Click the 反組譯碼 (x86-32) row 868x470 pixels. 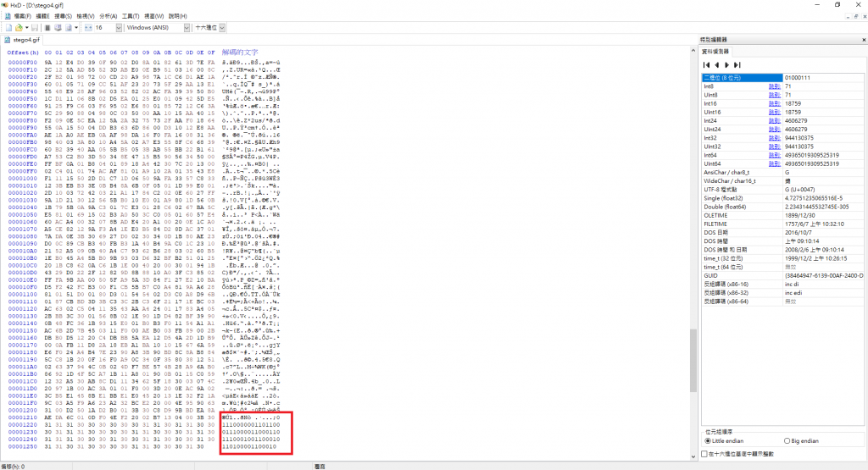click(x=782, y=292)
